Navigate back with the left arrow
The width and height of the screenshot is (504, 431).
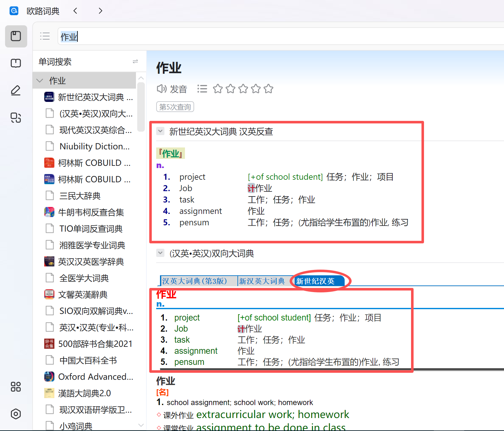pyautogui.click(x=75, y=11)
